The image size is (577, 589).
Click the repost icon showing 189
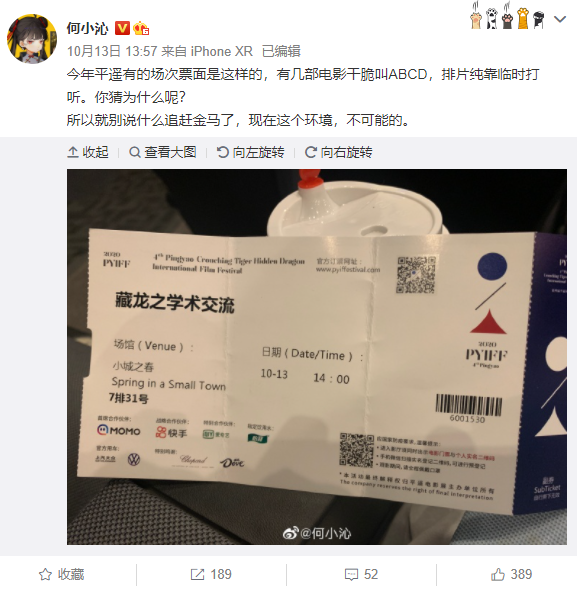click(211, 574)
